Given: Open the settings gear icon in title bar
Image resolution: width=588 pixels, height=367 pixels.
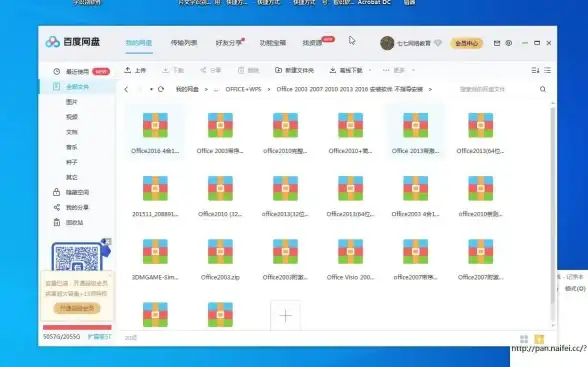Looking at the screenshot, I should click(509, 43).
